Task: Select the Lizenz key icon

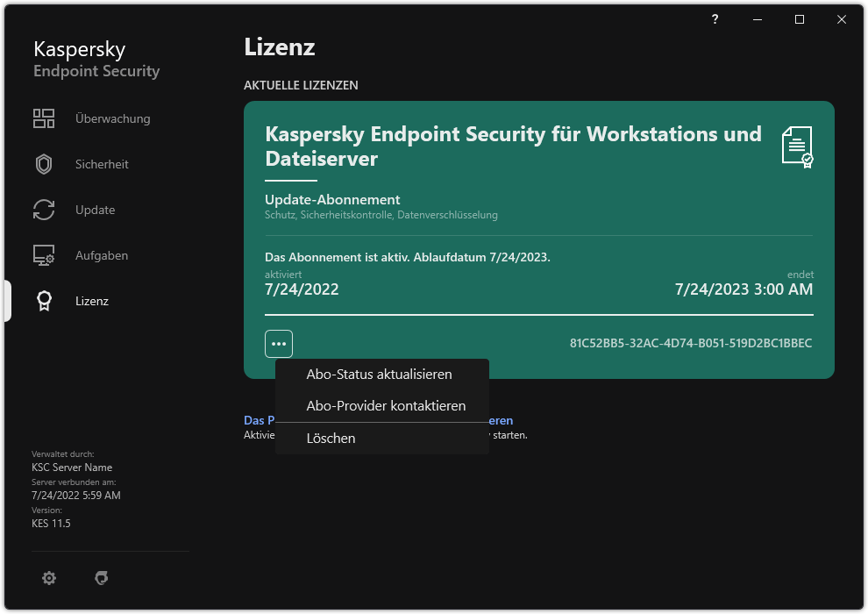Action: (x=44, y=301)
